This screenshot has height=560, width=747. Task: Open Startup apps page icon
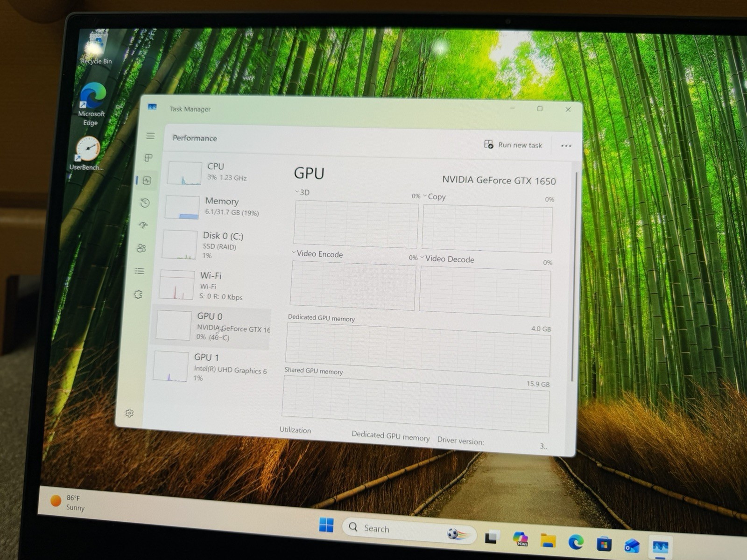[x=143, y=225]
